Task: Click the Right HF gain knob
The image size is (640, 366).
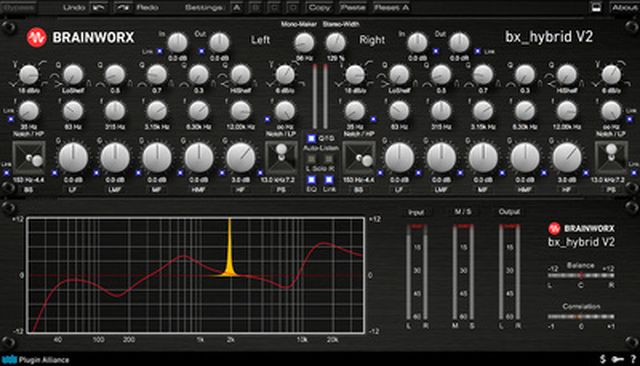Action: [x=567, y=157]
